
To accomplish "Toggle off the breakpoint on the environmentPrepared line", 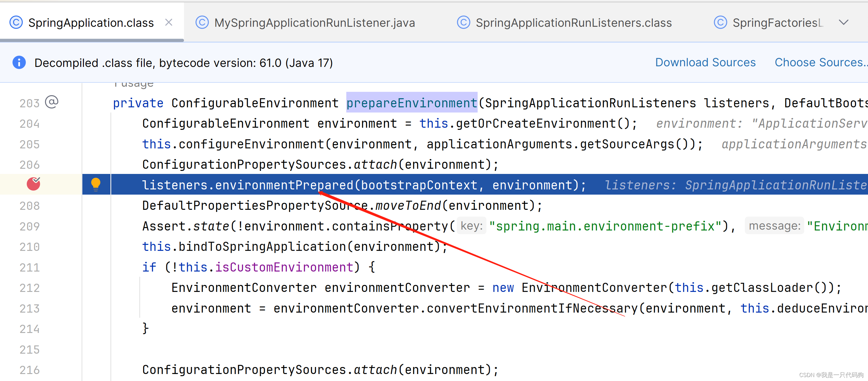I will [x=33, y=184].
